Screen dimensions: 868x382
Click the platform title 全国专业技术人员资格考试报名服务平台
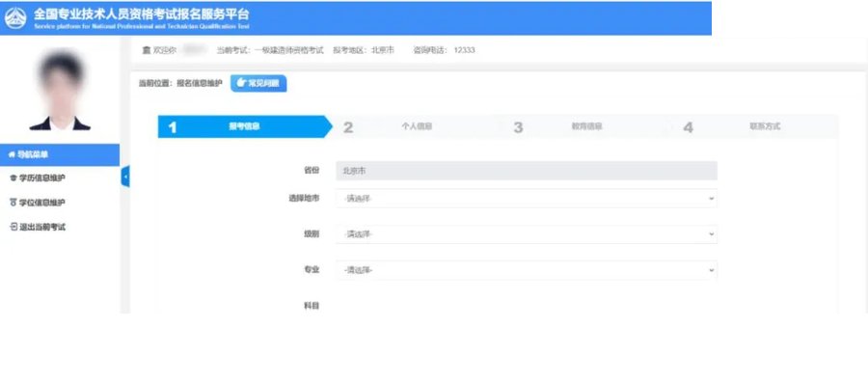[x=141, y=14]
